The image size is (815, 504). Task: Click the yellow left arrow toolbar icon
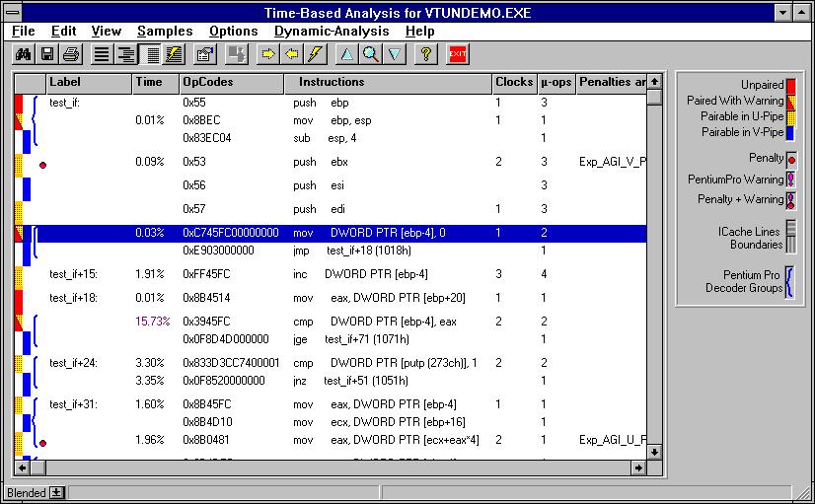tap(291, 54)
